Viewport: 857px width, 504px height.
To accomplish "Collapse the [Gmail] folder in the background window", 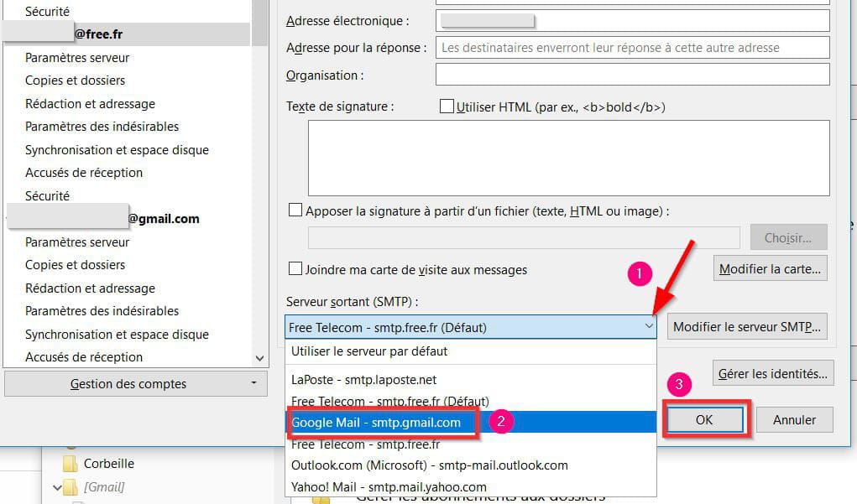I will [57, 486].
